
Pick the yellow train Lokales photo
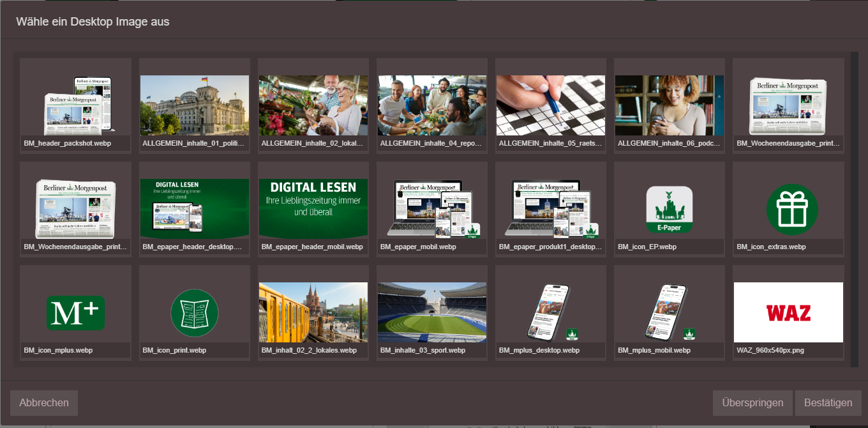pos(313,312)
